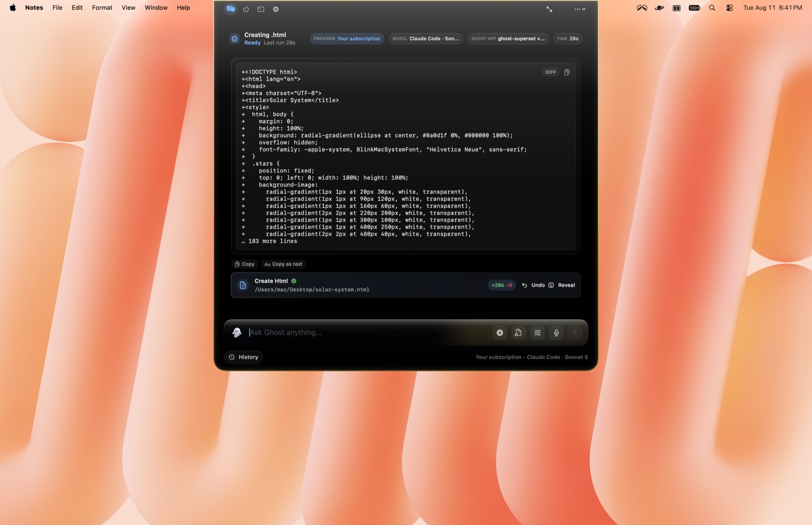Open the three-dots more options dropdown

(x=580, y=9)
